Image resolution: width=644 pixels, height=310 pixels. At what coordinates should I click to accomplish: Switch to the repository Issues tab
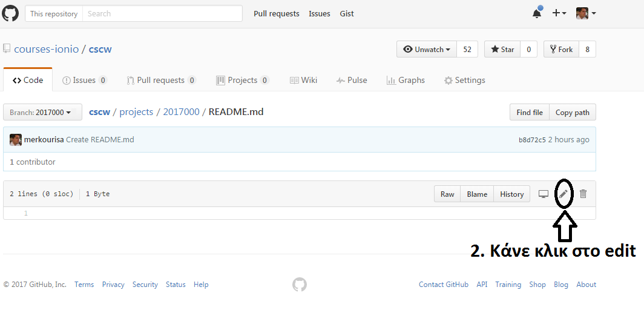(x=85, y=80)
